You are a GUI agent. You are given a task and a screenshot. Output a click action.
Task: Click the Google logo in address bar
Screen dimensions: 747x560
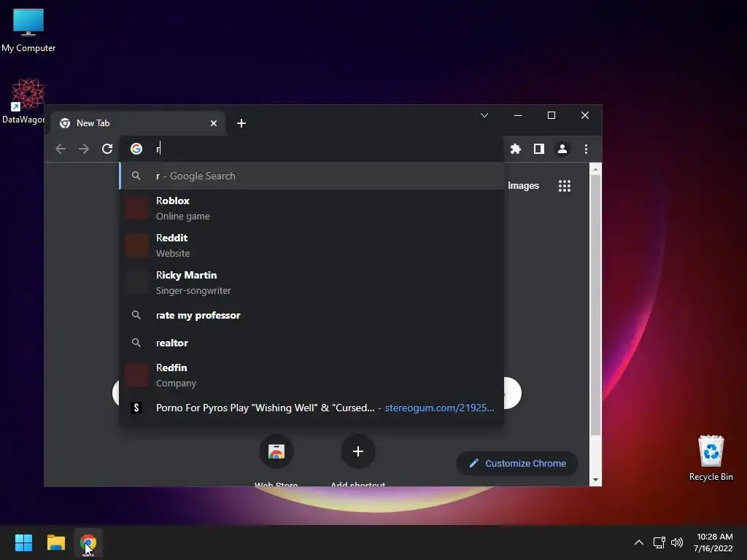pos(136,149)
